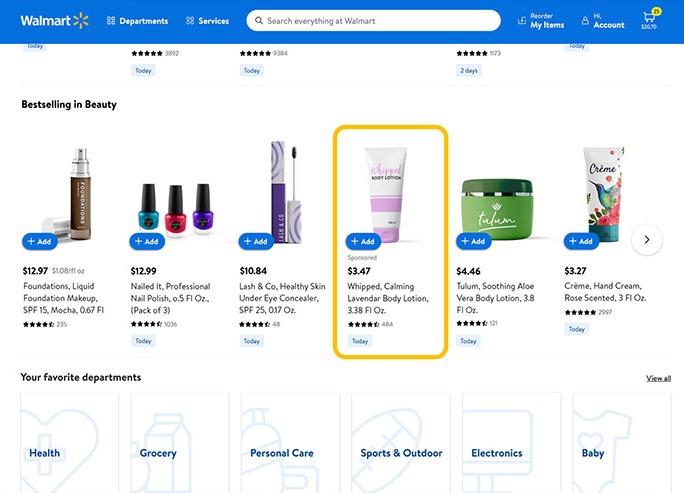Add Whipped Body Lotion to cart
This screenshot has width=684, height=493.
(x=363, y=241)
